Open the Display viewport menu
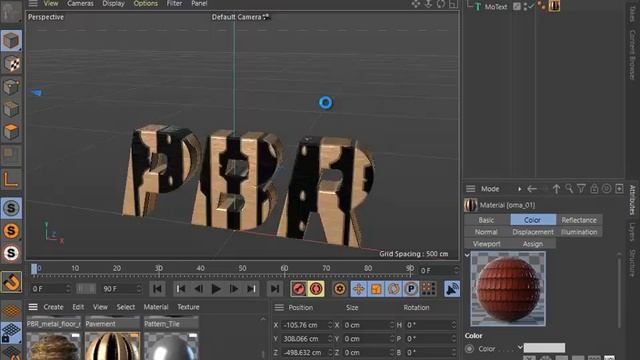 click(113, 3)
